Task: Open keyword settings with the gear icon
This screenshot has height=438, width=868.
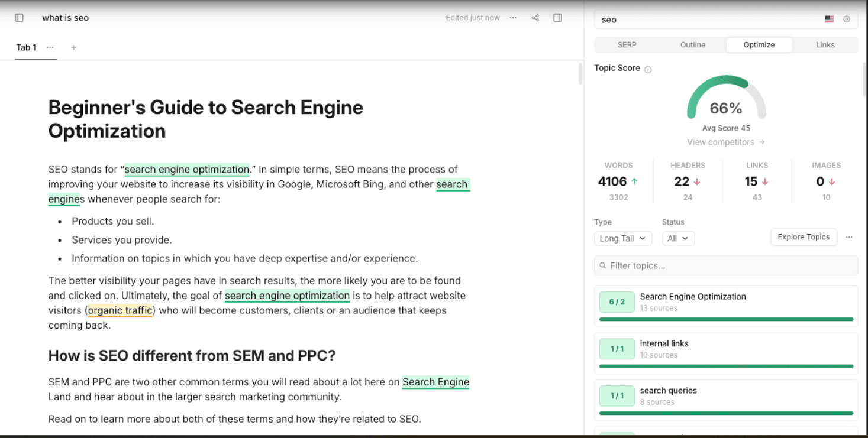Action: (846, 19)
